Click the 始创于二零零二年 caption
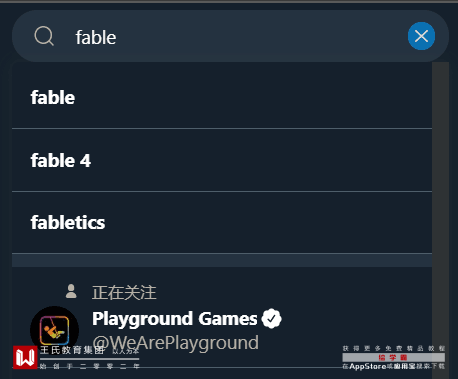Image resolution: width=458 pixels, height=379 pixels. pyautogui.click(x=89, y=366)
